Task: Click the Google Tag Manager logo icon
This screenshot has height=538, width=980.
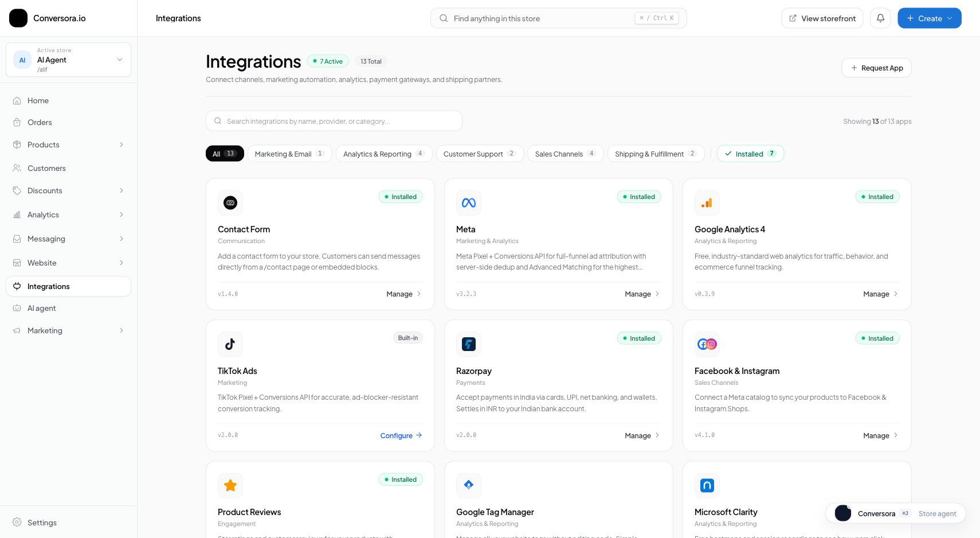Action: 469,485
